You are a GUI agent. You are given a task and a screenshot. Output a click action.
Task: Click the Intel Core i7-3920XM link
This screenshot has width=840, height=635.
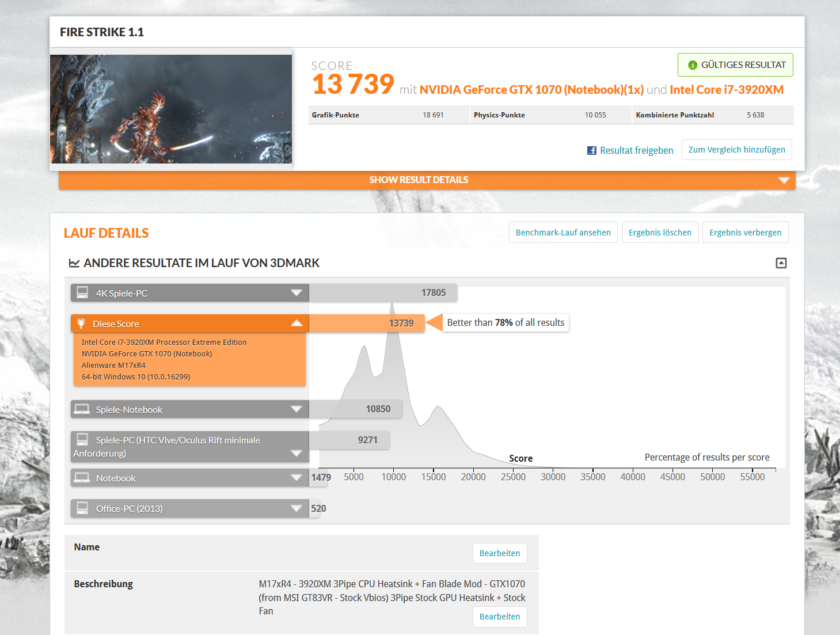point(727,90)
